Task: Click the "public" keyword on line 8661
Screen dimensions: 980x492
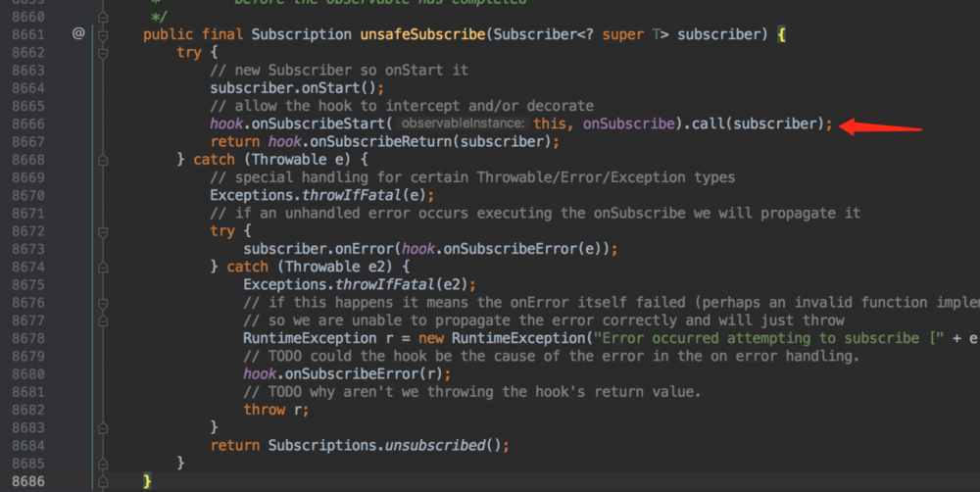Action: coord(169,34)
